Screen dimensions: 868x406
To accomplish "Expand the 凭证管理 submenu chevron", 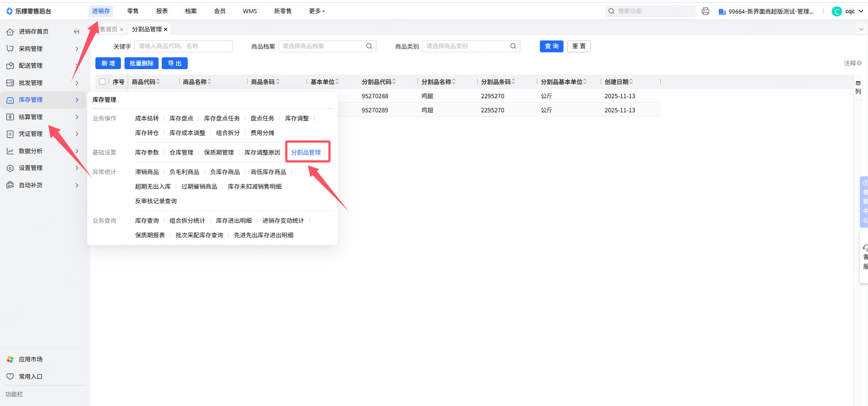I will coord(77,134).
